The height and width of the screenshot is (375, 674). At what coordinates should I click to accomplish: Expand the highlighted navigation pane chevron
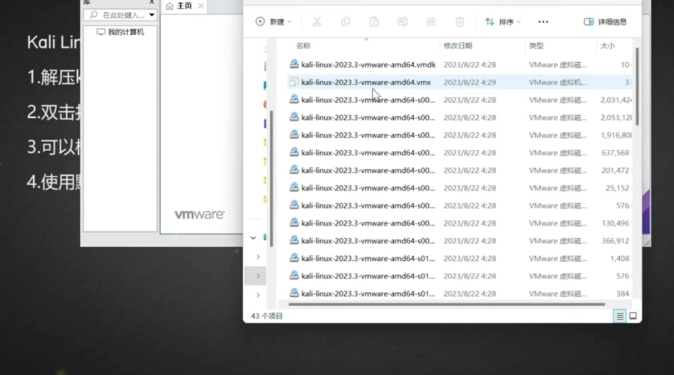pos(258,276)
